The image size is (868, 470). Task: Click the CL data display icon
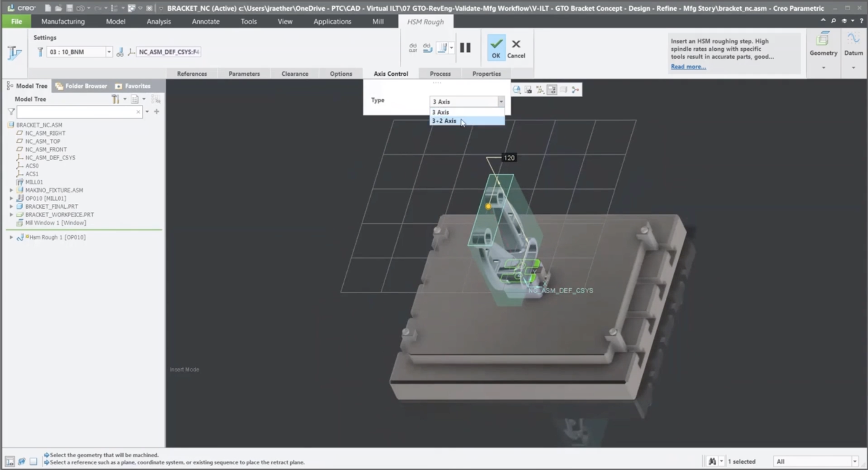[x=413, y=48]
